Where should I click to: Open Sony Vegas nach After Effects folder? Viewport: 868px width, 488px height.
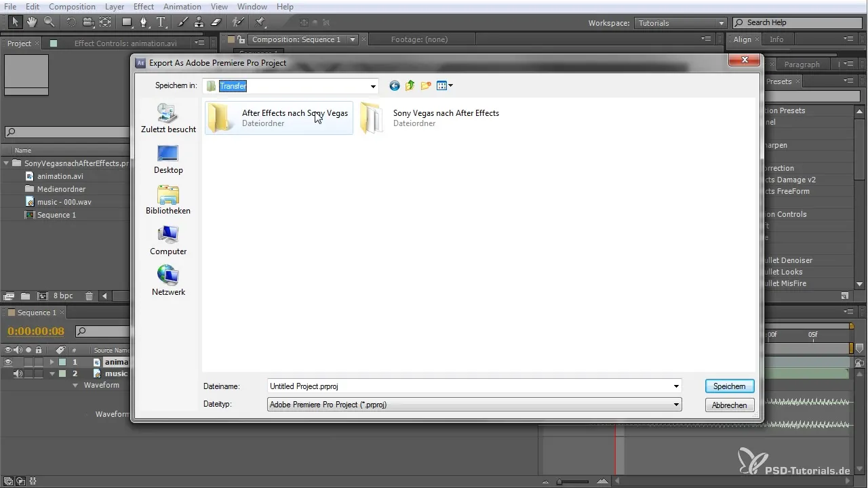pyautogui.click(x=430, y=118)
